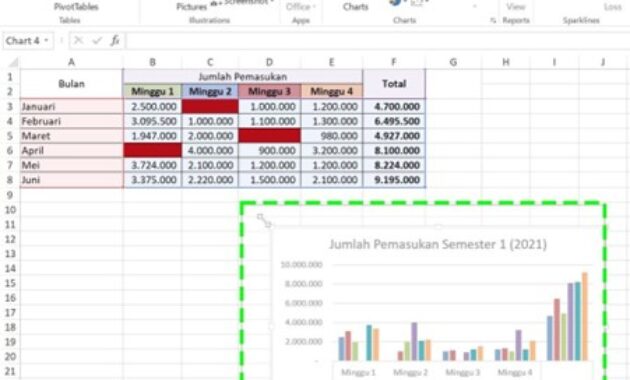Click the red empty cell in April row
This screenshot has height=380, width=630.
coord(152,151)
